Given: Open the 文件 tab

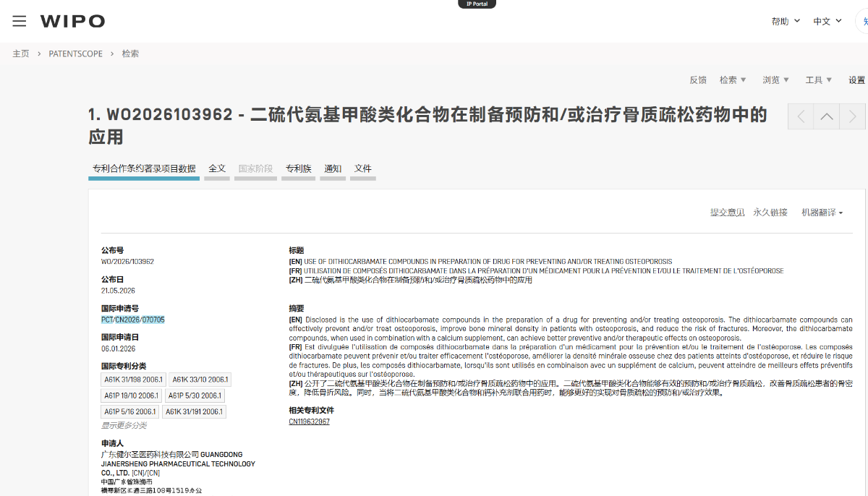Looking at the screenshot, I should pos(363,169).
